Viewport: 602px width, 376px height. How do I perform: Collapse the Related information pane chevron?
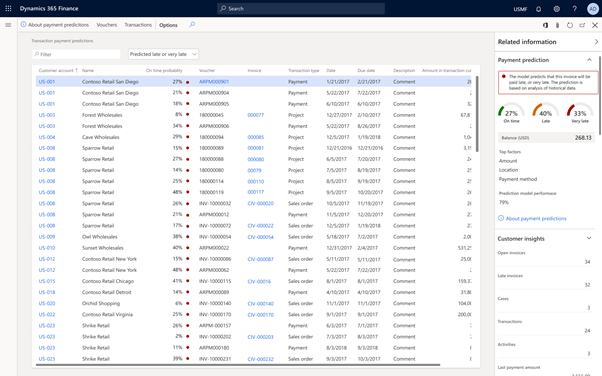pos(596,42)
